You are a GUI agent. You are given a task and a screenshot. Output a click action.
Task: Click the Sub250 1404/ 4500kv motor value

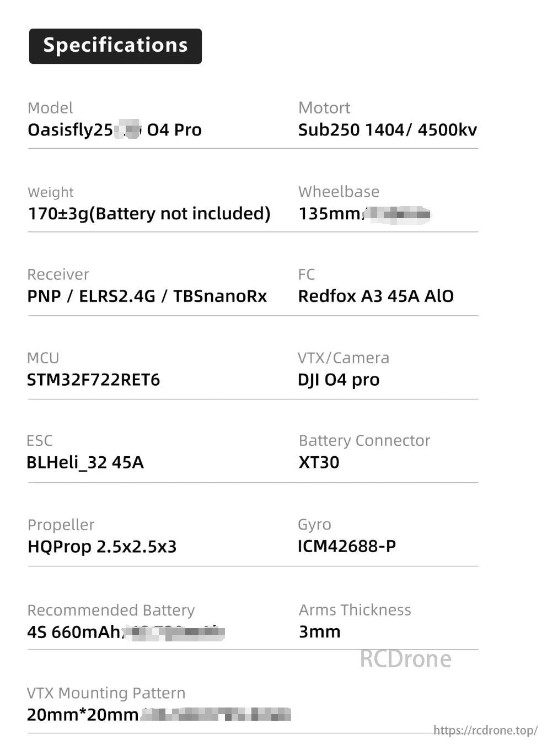click(x=387, y=130)
